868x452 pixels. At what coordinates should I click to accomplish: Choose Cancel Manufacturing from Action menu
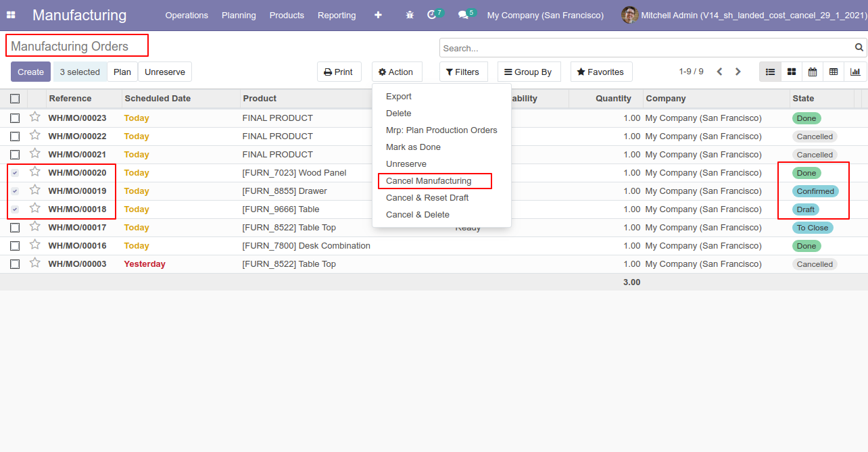[429, 181]
